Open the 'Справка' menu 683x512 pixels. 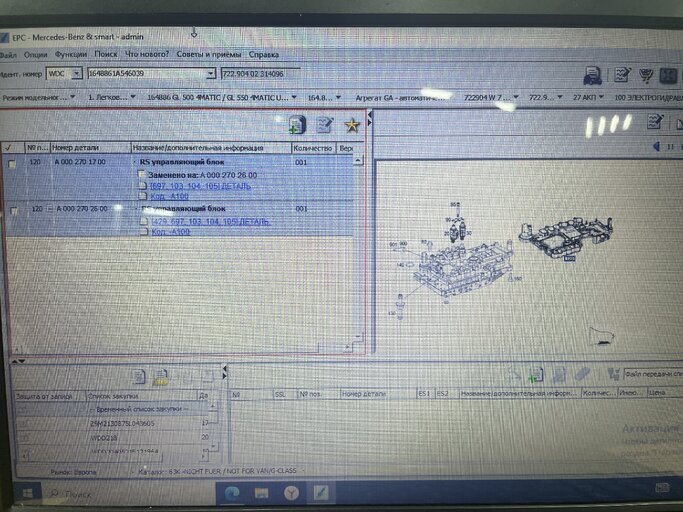pos(264,54)
